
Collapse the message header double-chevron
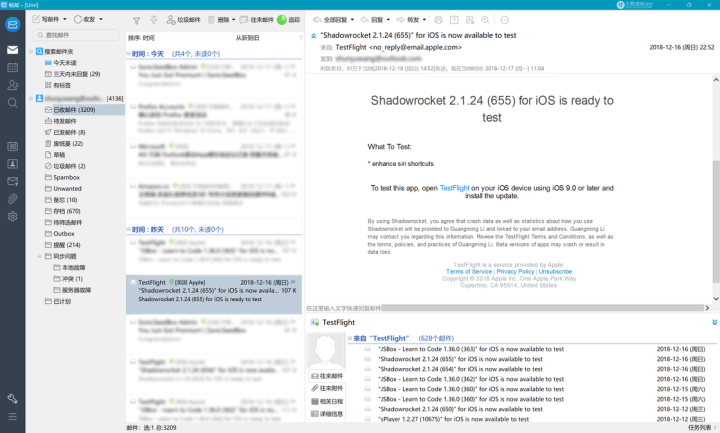(314, 36)
